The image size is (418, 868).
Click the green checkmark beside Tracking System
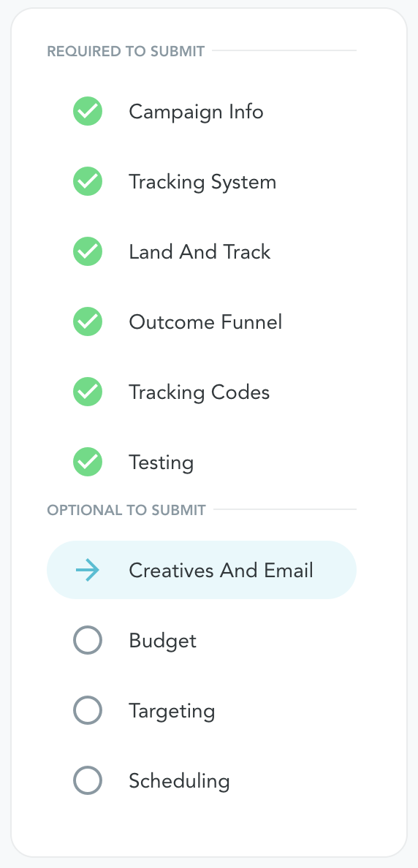coord(88,182)
